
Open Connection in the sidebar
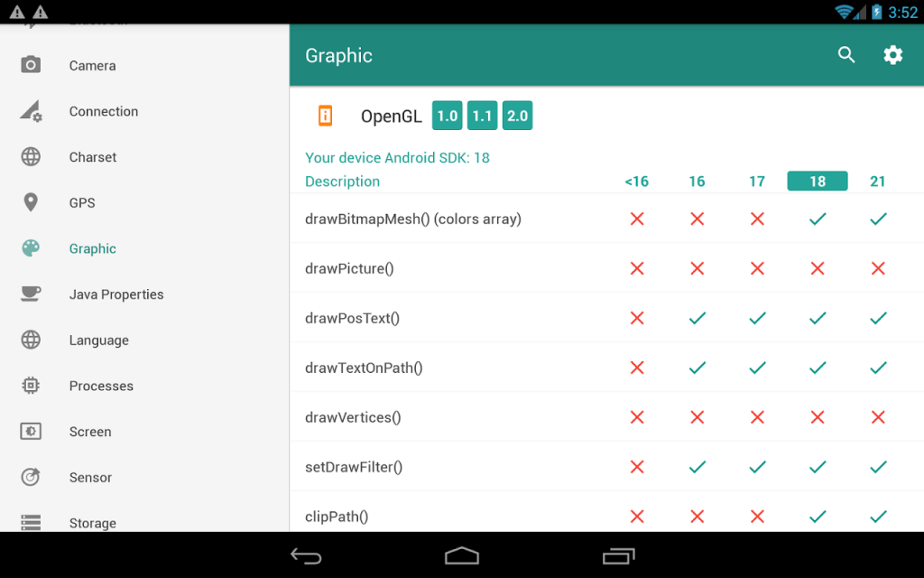(144, 111)
